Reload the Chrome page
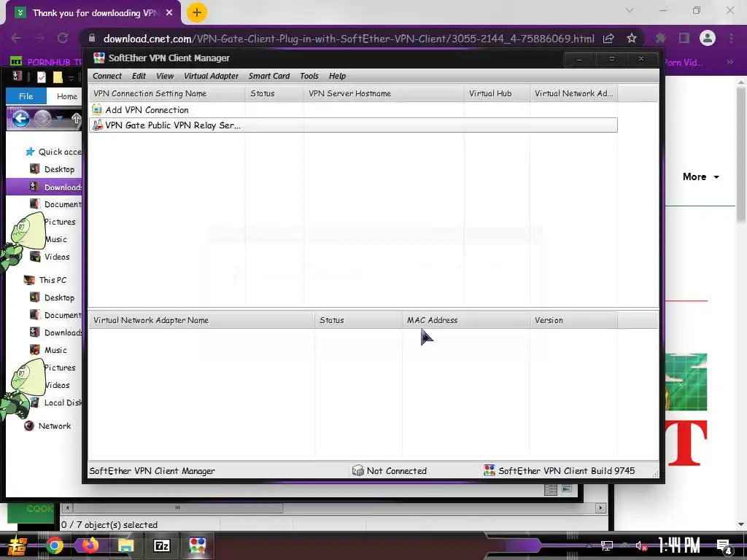 click(x=63, y=38)
